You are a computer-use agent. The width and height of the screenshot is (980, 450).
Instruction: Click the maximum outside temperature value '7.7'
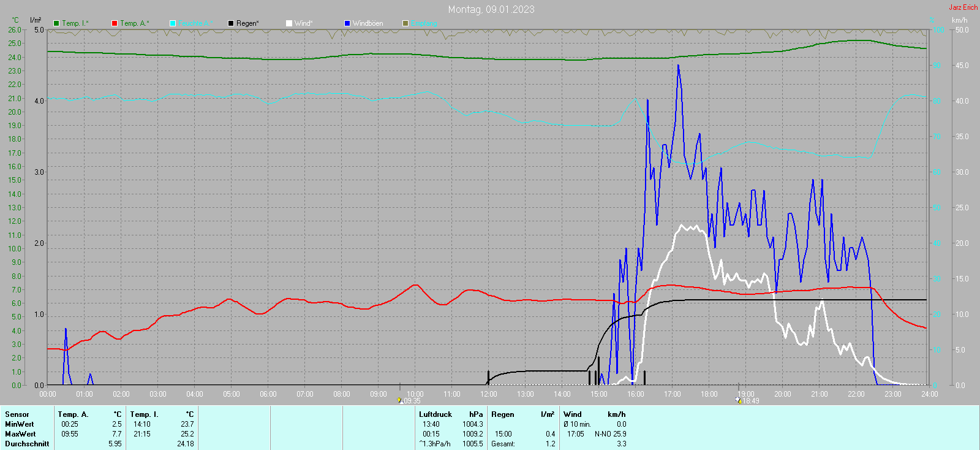[116, 434]
